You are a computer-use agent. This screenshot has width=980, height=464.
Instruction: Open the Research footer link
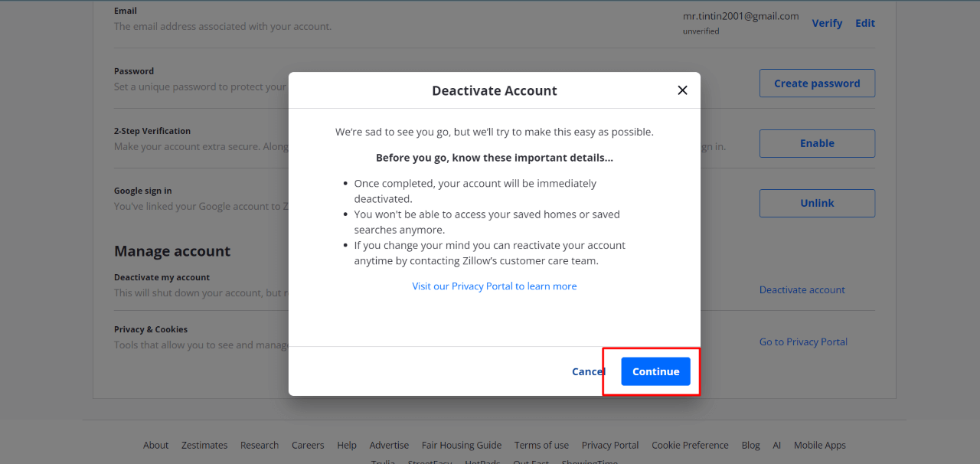tap(260, 445)
